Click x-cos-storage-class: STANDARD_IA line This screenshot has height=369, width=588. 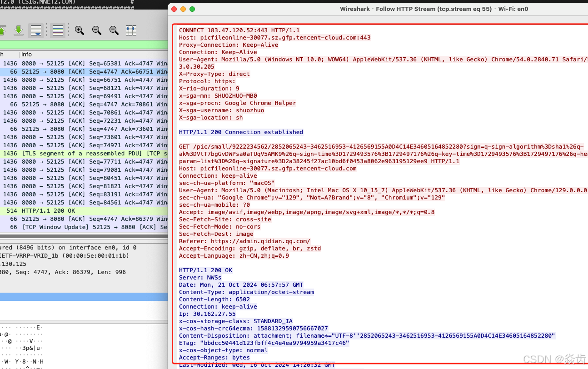click(x=236, y=321)
